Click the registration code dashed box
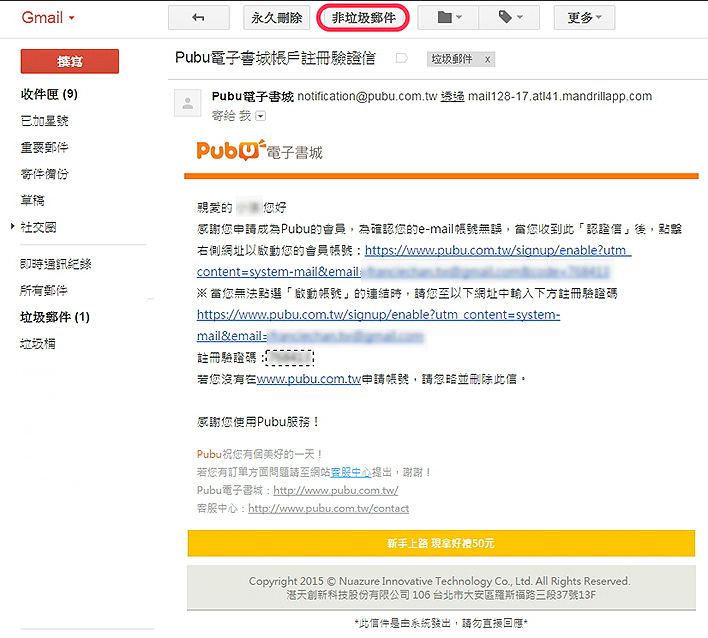The width and height of the screenshot is (708, 638). (289, 358)
